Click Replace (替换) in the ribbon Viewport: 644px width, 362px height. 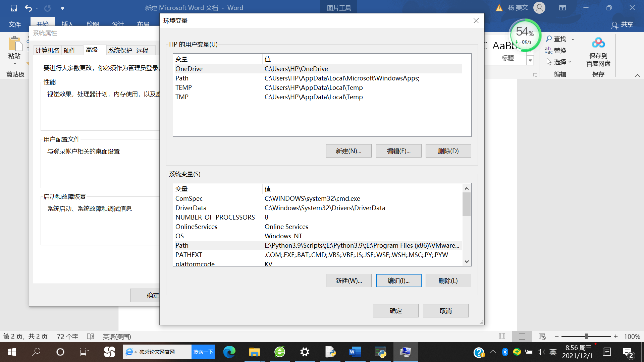pyautogui.click(x=556, y=51)
